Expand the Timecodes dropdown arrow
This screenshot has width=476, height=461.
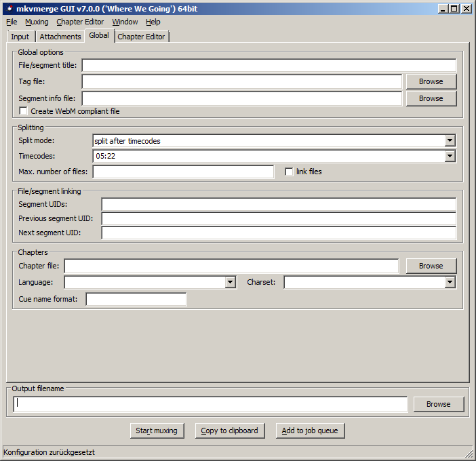[x=450, y=157]
